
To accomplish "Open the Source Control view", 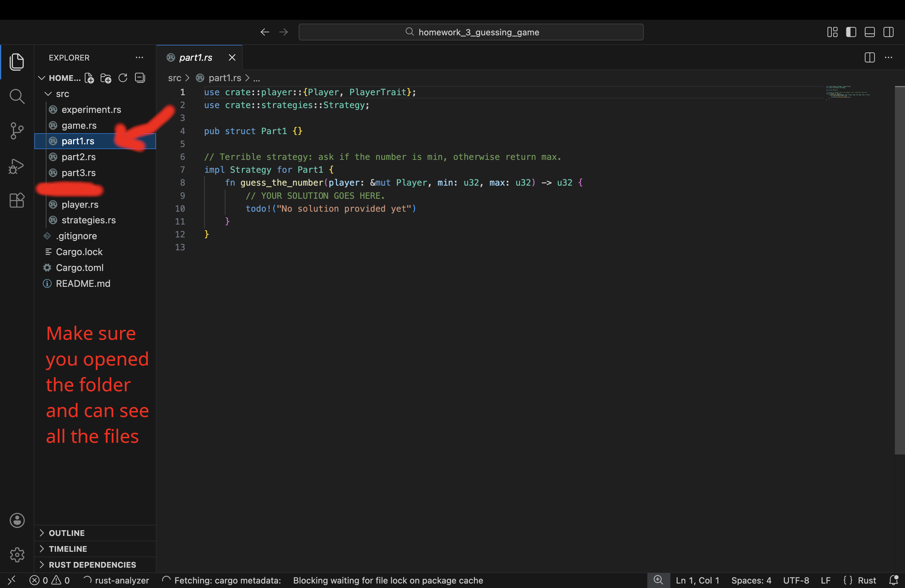I will 17,131.
